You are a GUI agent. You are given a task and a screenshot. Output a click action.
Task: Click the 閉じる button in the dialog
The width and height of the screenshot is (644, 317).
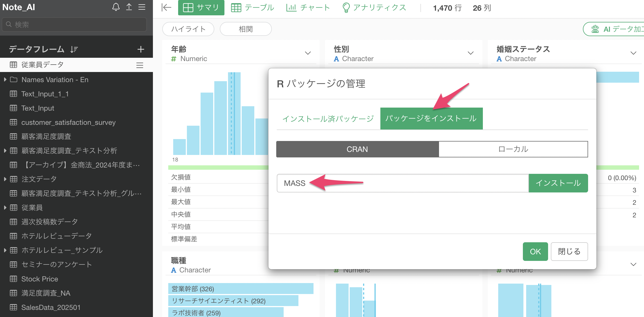[x=569, y=251]
